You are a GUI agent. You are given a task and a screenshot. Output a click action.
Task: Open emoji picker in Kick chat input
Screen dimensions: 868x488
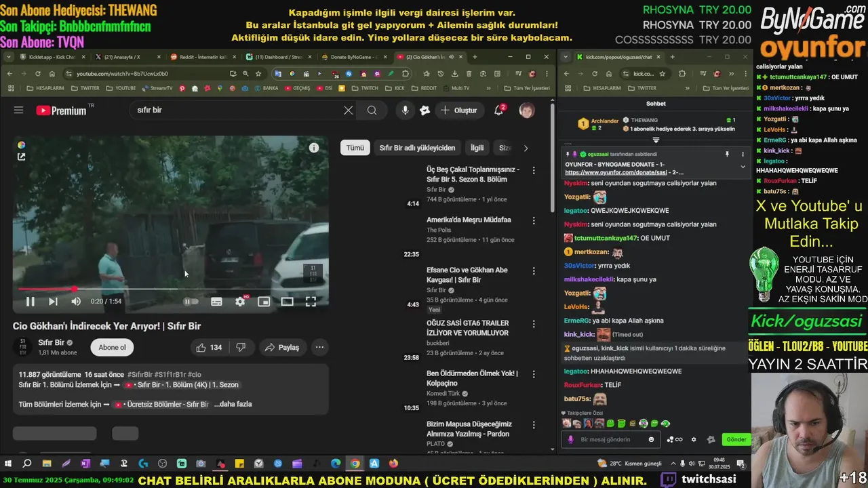pyautogui.click(x=651, y=439)
